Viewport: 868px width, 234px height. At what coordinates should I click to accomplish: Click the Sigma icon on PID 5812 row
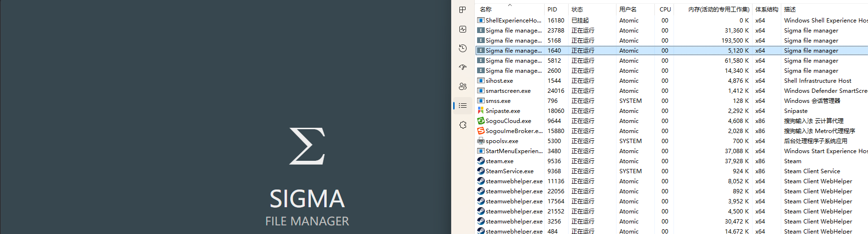[x=480, y=60]
